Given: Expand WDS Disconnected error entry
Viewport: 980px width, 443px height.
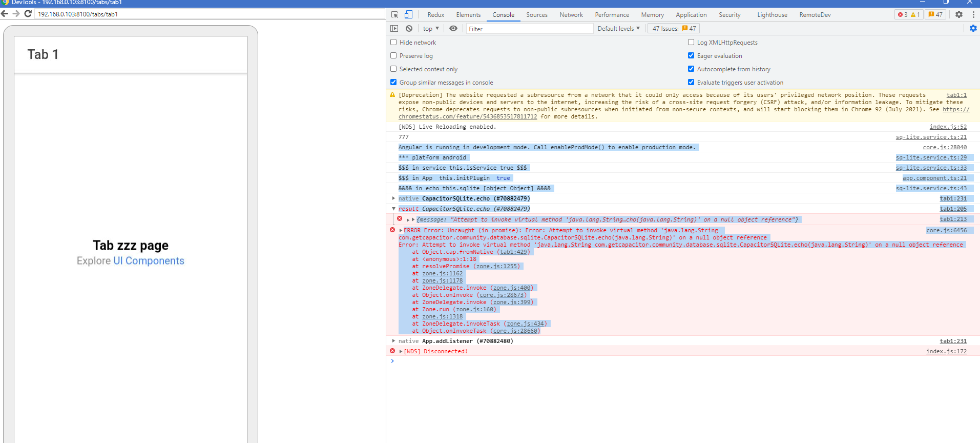Looking at the screenshot, I should [401, 352].
